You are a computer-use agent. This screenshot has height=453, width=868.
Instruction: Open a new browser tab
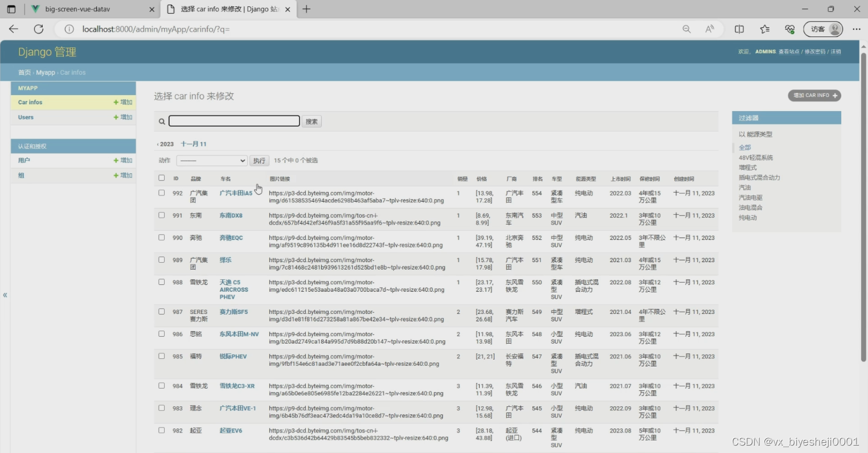(306, 9)
